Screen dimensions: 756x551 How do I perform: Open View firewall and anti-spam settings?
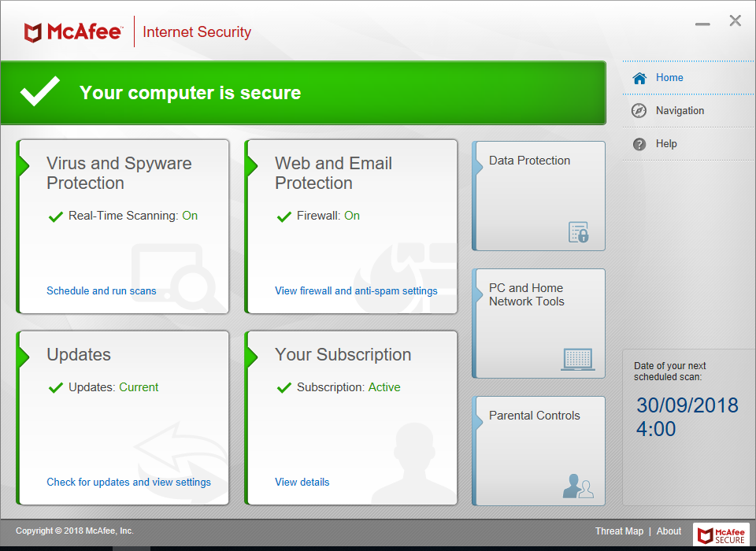click(x=356, y=291)
